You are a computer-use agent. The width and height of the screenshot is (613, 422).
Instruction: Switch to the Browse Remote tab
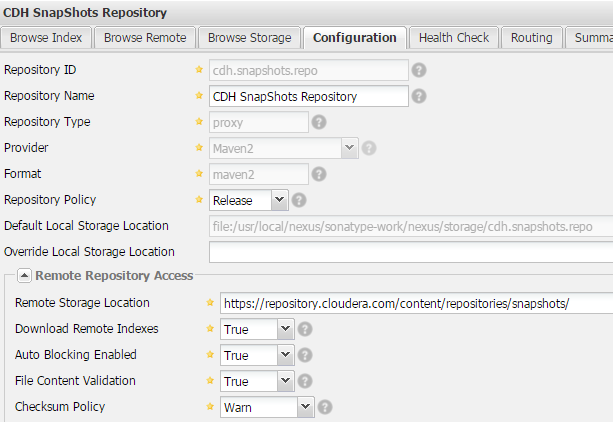[x=145, y=38]
